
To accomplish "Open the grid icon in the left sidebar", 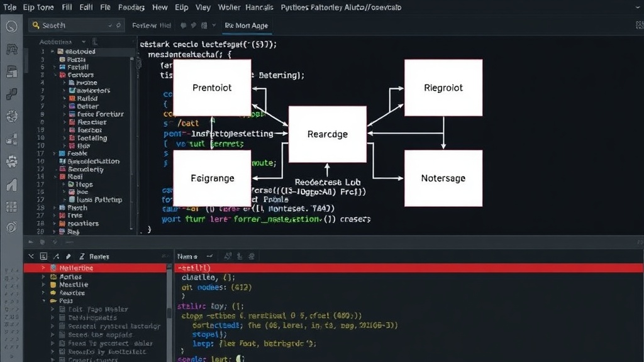I will click(11, 207).
